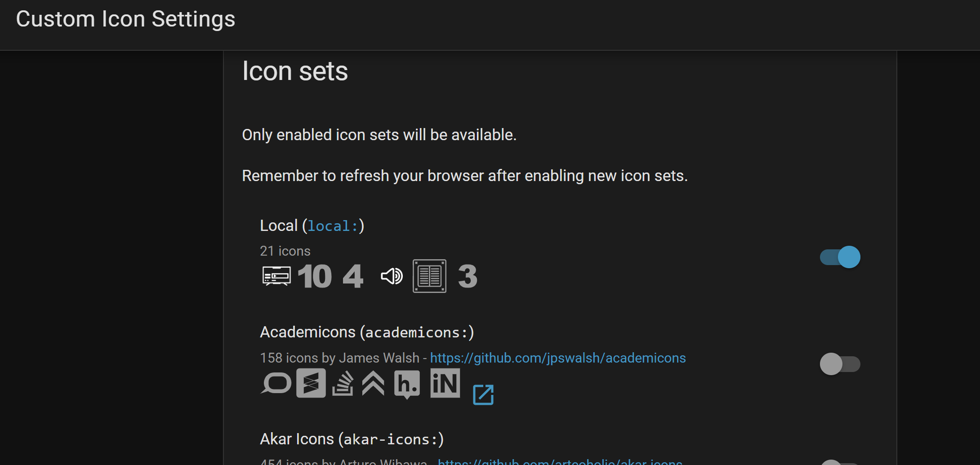Open the Akar Icons GitHub link

pos(560,461)
